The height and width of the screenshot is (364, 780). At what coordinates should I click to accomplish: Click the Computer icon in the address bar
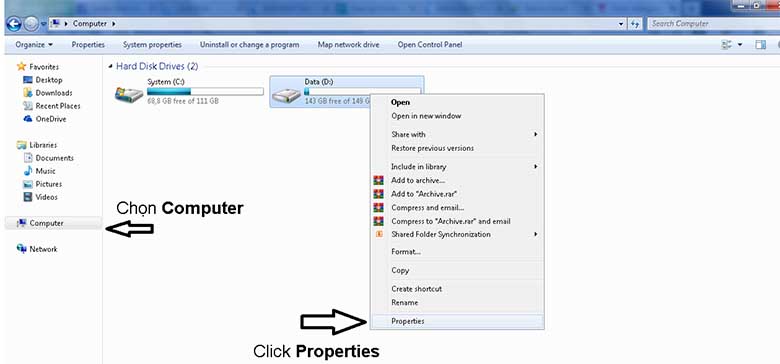point(56,23)
